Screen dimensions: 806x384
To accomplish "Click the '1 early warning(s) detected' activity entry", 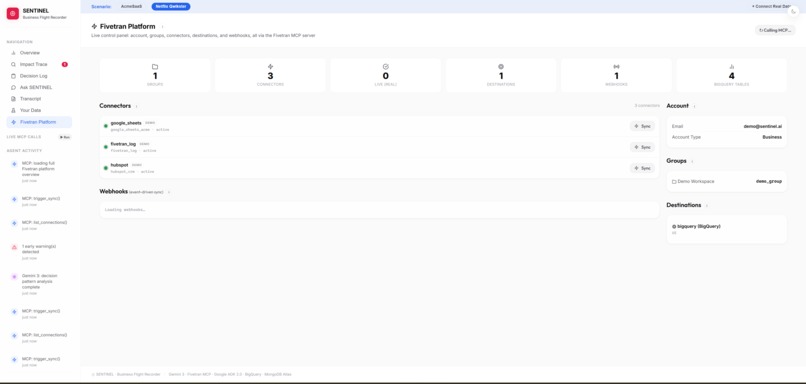I will [x=41, y=252].
